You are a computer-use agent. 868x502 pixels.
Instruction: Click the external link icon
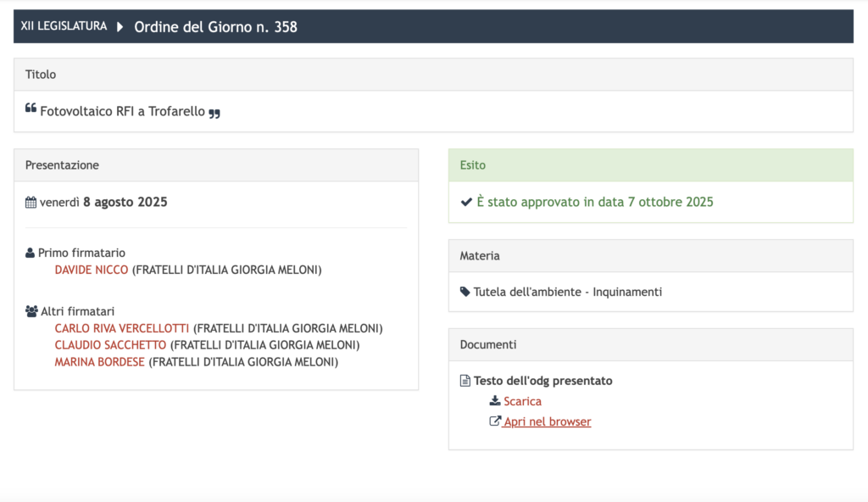tap(495, 421)
